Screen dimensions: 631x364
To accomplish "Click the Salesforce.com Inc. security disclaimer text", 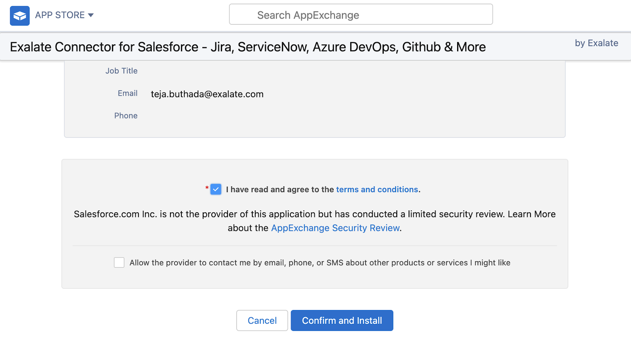I will pyautogui.click(x=315, y=221).
